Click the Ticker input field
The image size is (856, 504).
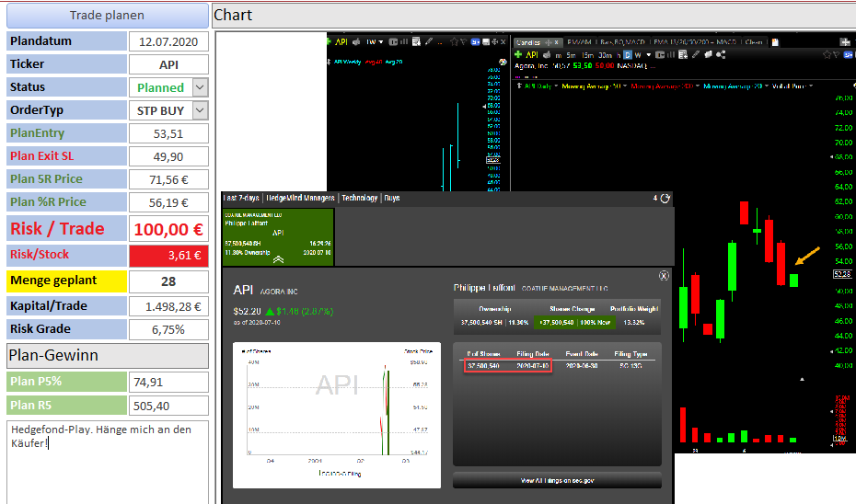click(x=168, y=64)
